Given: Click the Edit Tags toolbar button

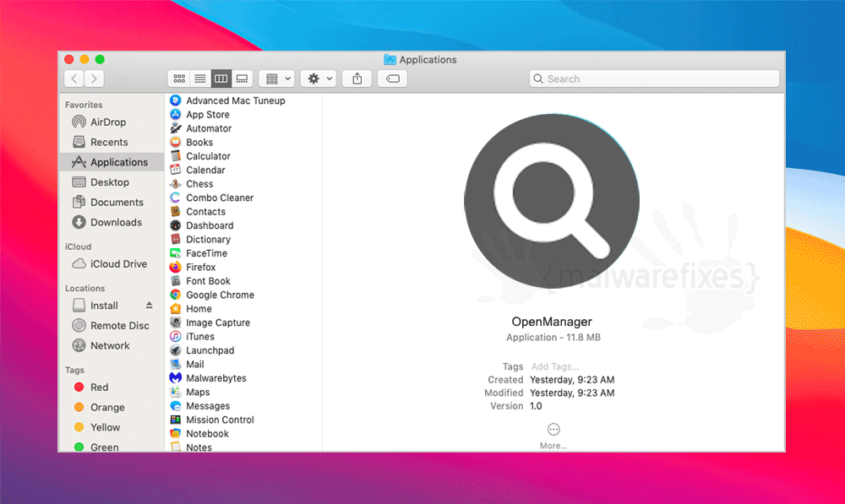Looking at the screenshot, I should (x=392, y=79).
